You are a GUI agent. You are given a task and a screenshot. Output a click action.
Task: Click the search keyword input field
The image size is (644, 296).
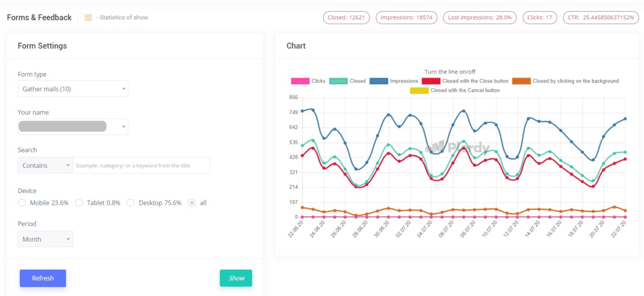141,165
